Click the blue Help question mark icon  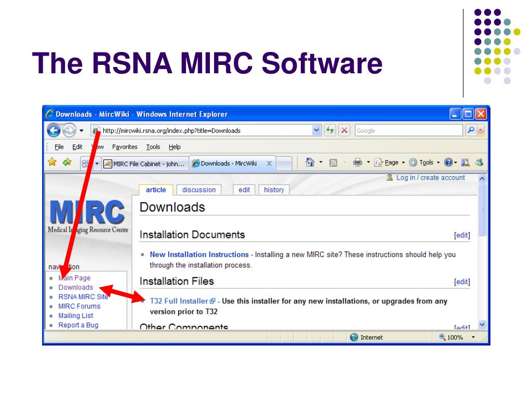[448, 163]
